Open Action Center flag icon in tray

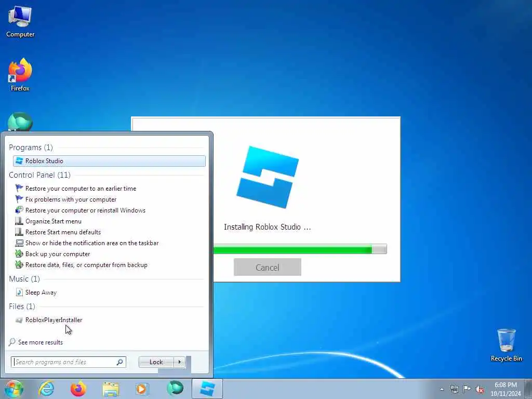coord(467,389)
